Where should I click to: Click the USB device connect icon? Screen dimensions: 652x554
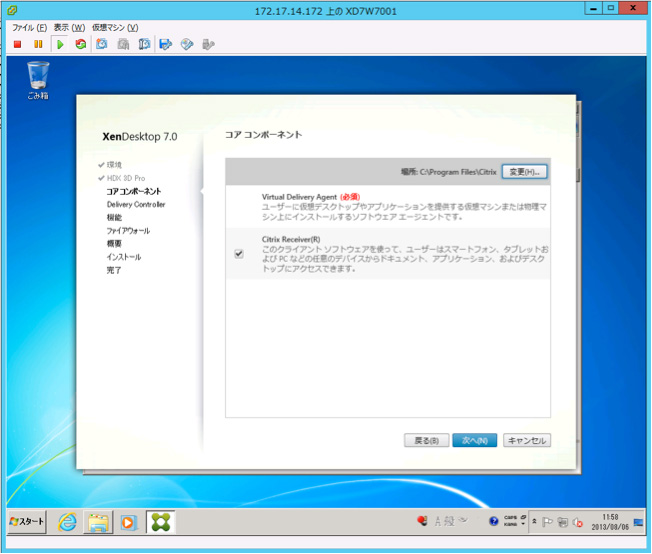click(x=208, y=44)
